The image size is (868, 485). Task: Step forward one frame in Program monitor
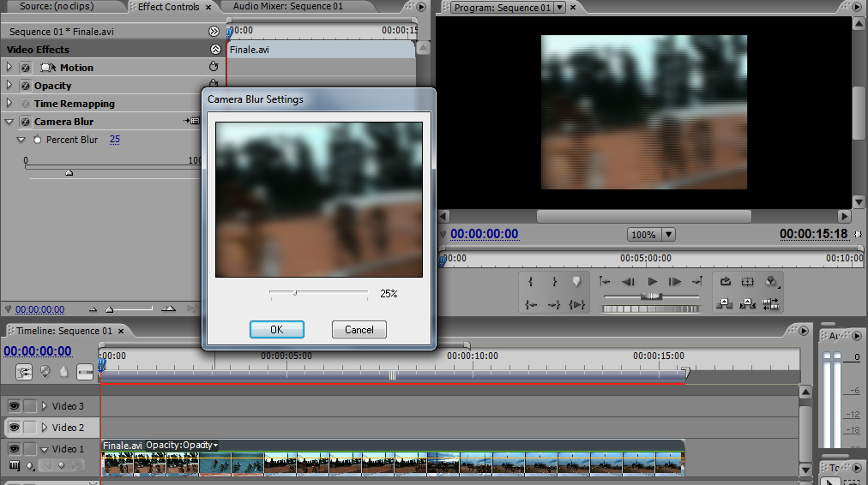(675, 281)
